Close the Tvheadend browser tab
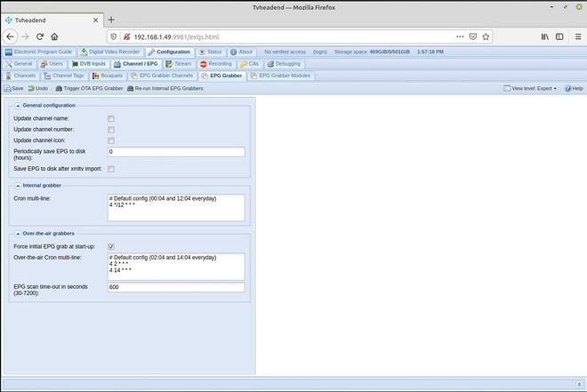Image resolution: width=587 pixels, height=392 pixels. (95, 20)
